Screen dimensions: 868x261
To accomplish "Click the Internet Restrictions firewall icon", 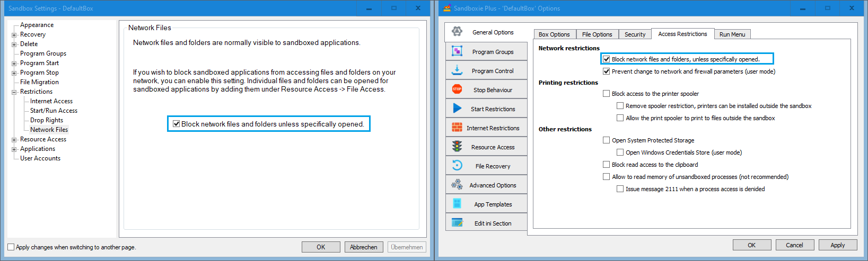I will click(x=457, y=128).
